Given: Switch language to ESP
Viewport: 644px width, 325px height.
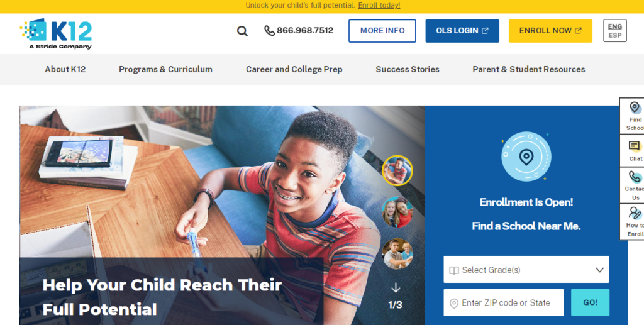Looking at the screenshot, I should [615, 36].
